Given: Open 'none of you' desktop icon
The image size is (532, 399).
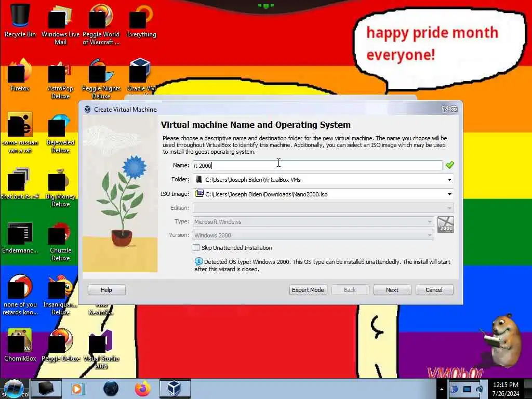Looking at the screenshot, I should (x=20, y=295).
